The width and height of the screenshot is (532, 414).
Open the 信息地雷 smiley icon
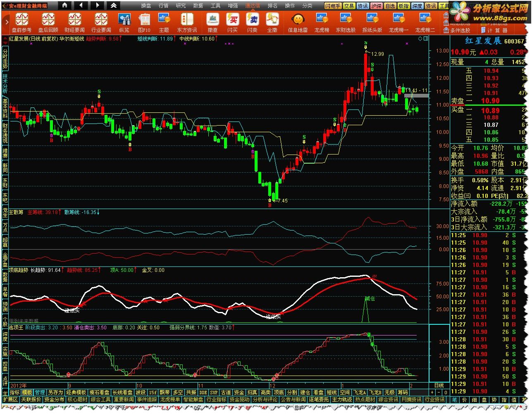(x=298, y=22)
